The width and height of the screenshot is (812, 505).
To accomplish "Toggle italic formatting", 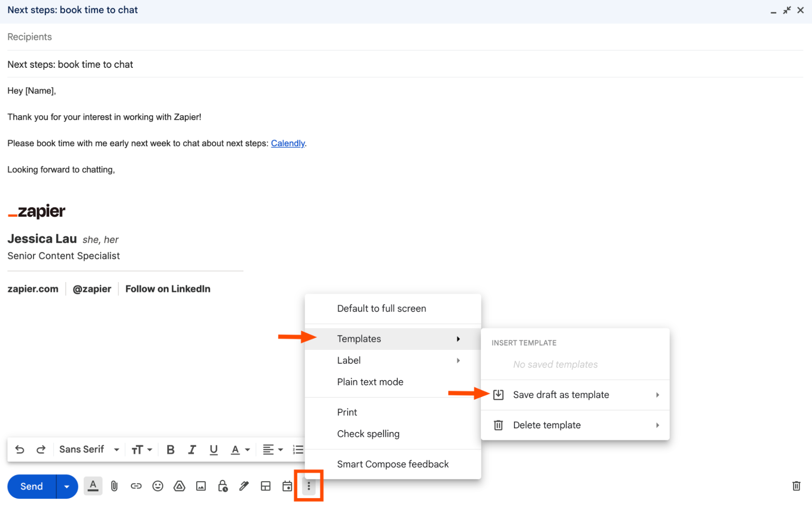I will tap(192, 449).
